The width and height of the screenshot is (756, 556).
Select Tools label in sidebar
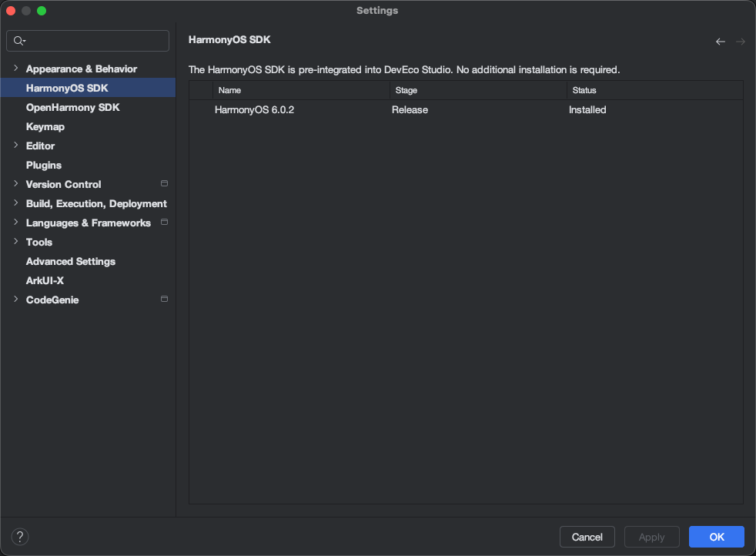coord(39,242)
